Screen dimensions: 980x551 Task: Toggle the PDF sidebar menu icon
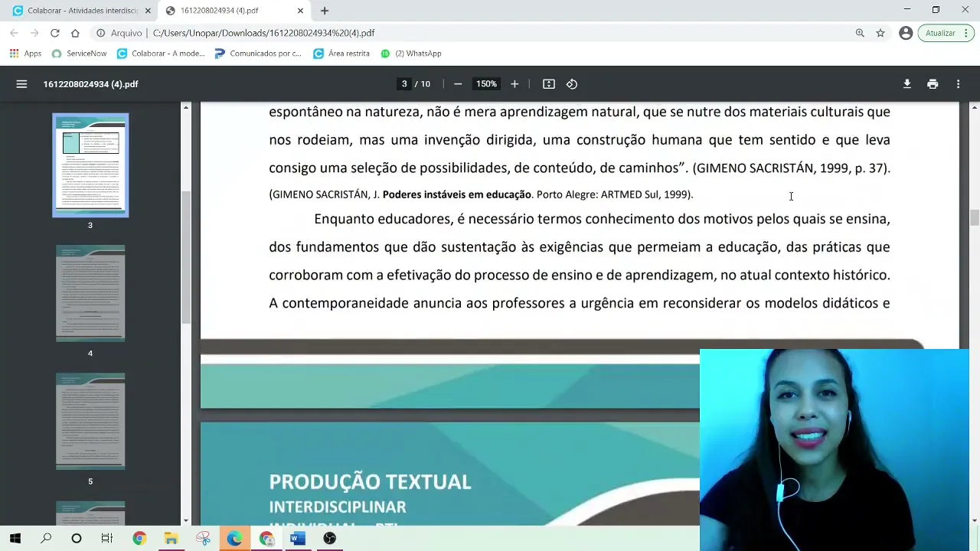(x=21, y=84)
